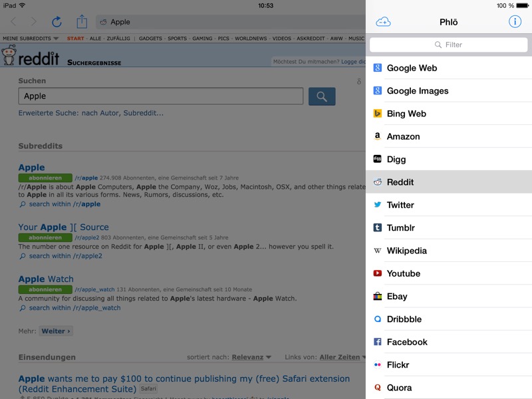This screenshot has height=399, width=532.
Task: Open the Aller Zeiten time filter dropdown
Action: (342, 357)
